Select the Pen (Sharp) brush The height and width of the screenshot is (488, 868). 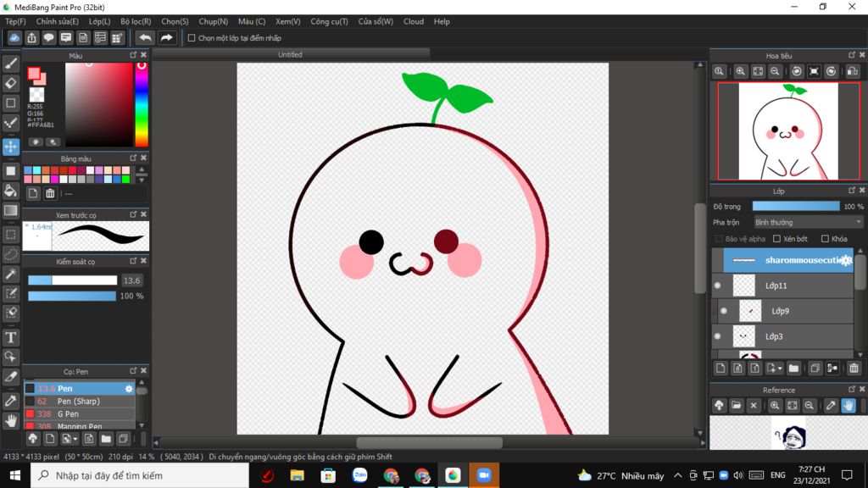79,401
